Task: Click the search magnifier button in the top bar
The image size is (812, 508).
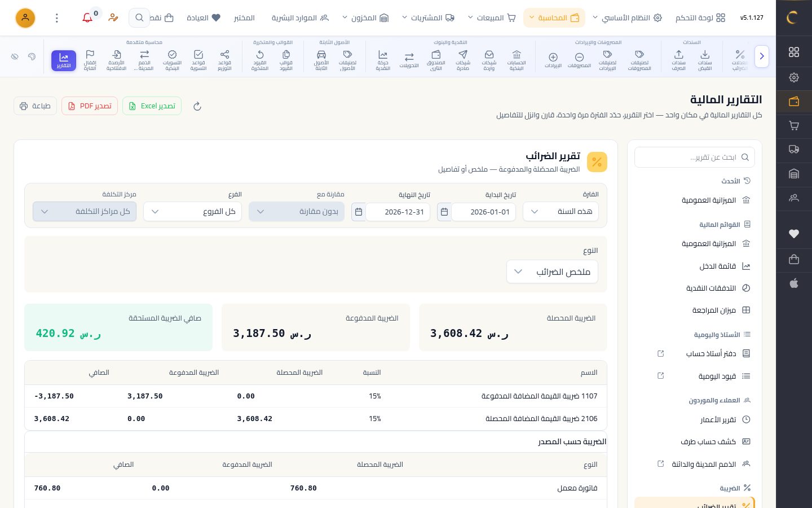Action: (139, 18)
